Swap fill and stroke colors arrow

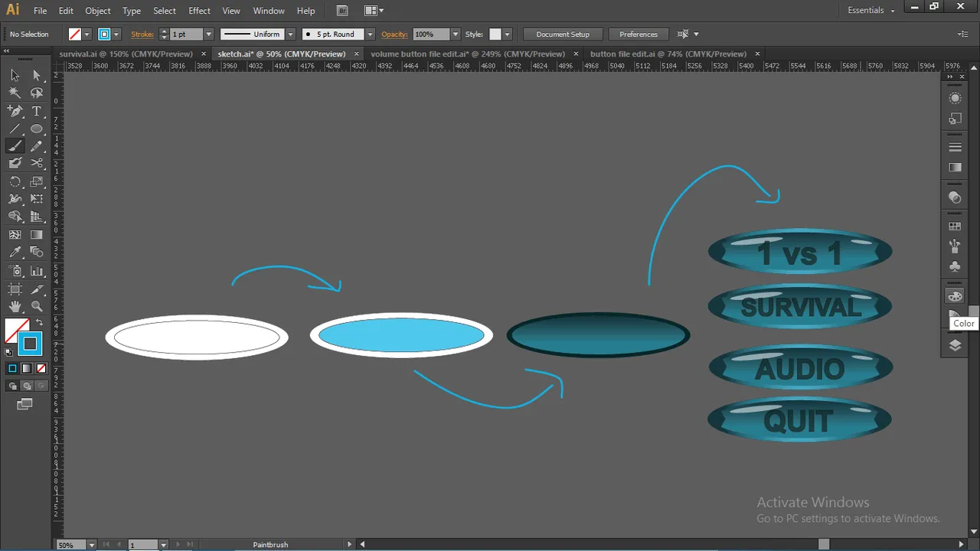pyautogui.click(x=39, y=322)
